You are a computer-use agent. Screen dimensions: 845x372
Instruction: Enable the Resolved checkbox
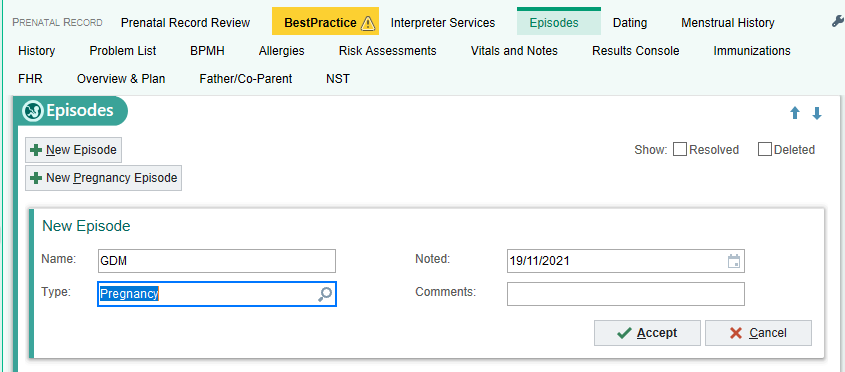(x=680, y=149)
